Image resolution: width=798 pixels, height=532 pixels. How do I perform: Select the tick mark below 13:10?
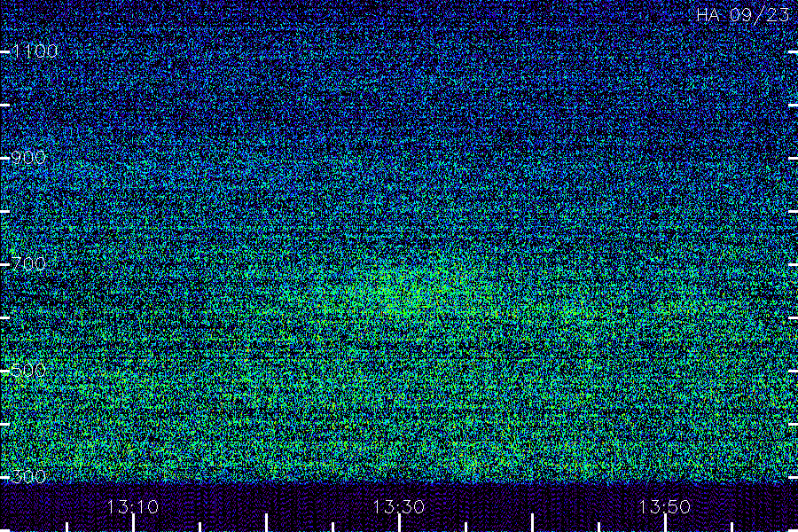click(x=133, y=523)
